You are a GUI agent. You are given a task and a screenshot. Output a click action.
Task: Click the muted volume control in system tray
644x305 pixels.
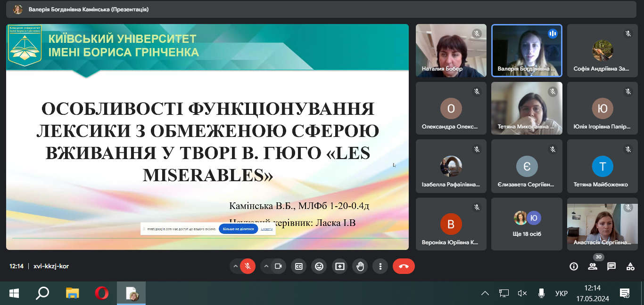click(521, 293)
